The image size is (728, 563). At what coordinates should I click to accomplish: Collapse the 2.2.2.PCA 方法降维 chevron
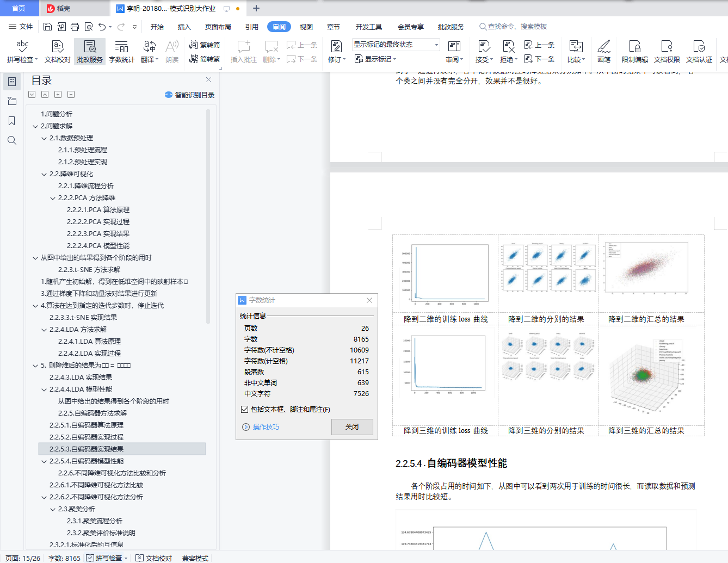tap(53, 198)
